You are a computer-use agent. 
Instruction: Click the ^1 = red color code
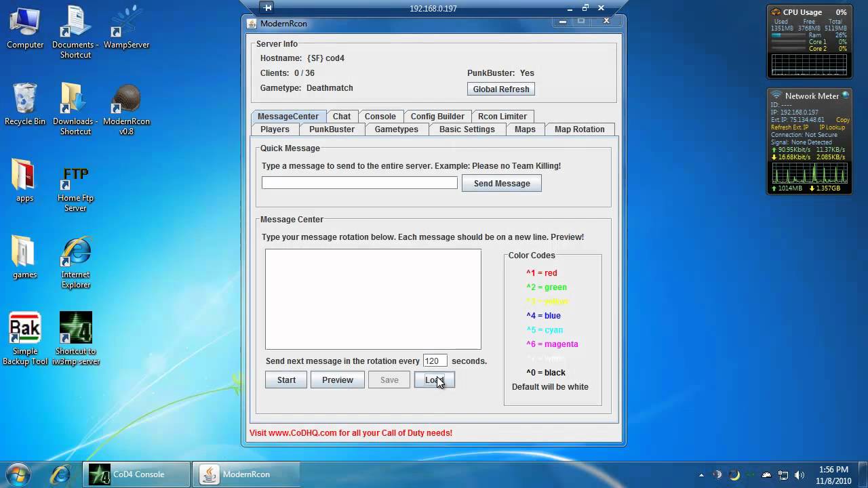click(542, 273)
